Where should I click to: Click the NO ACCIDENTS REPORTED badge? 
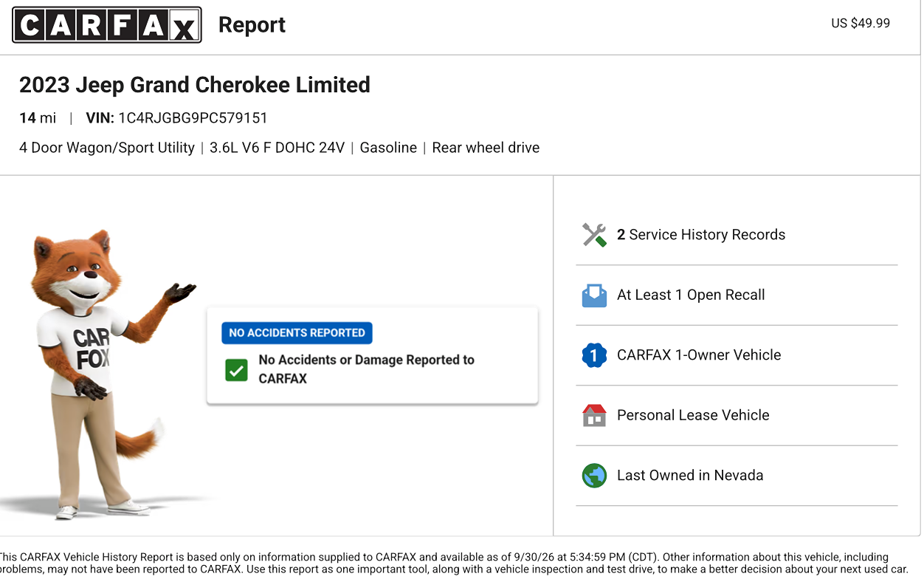pyautogui.click(x=297, y=333)
